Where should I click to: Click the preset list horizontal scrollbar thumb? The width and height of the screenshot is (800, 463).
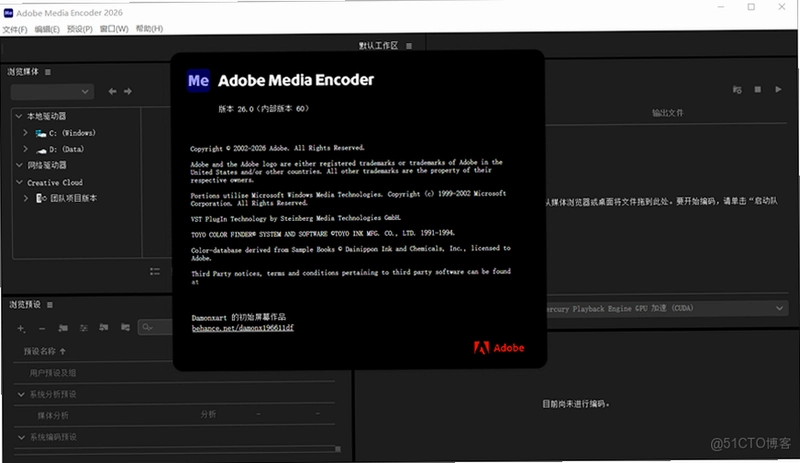[338, 449]
